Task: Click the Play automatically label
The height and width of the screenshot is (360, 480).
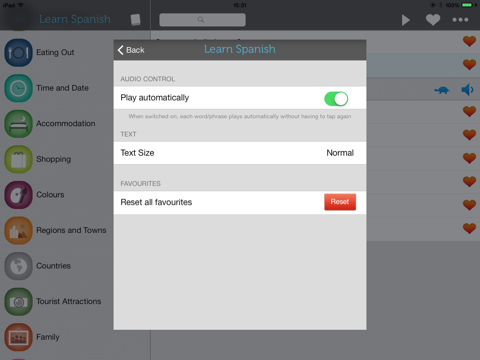Action: (155, 98)
